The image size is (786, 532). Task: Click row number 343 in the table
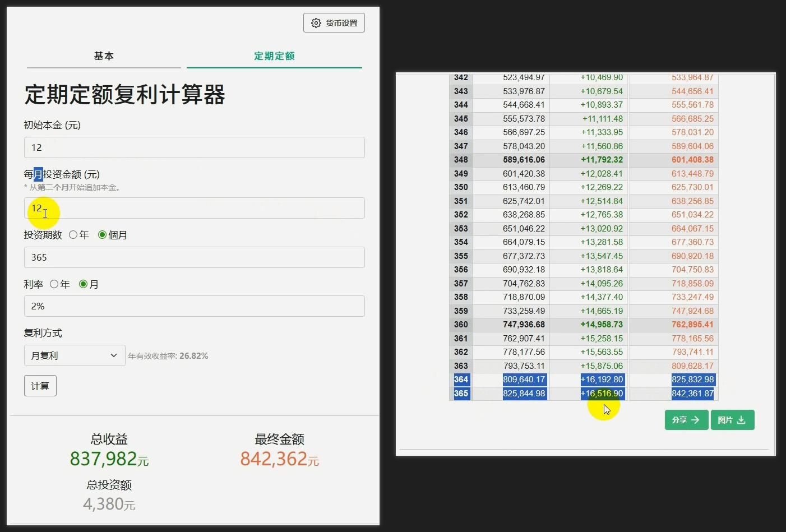click(x=461, y=91)
